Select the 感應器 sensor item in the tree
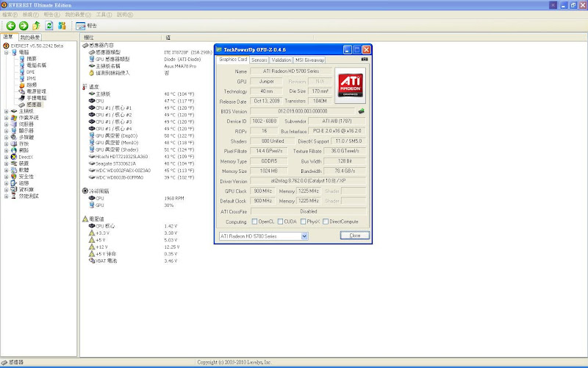Viewport: 588px width, 368px height. [34, 105]
